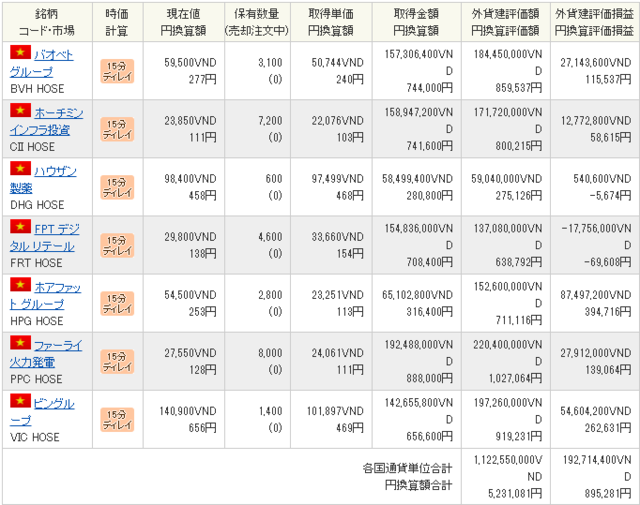Click the 5,231,081円 total valuation
The image size is (640, 505).
point(516,494)
